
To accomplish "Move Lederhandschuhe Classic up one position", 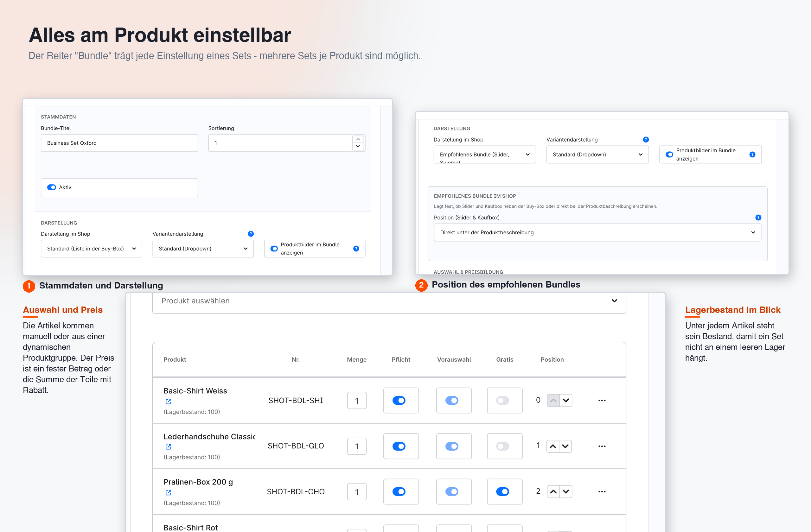I will 553,446.
